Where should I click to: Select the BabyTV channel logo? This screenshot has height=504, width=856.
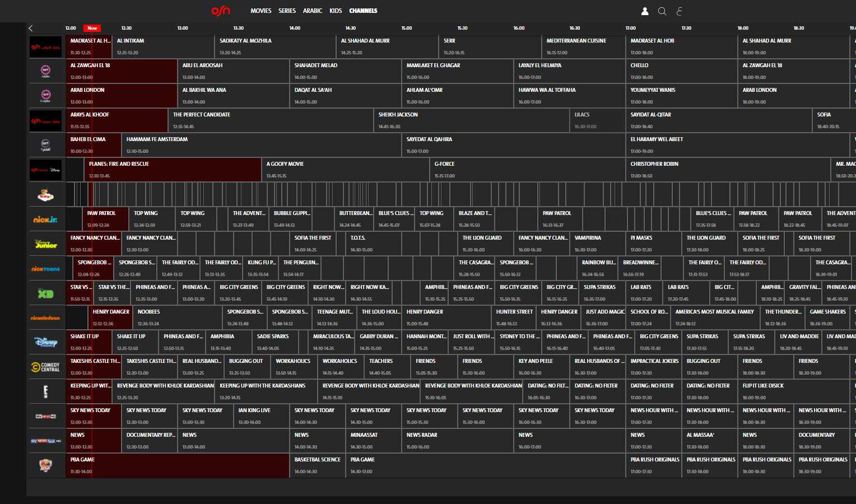point(46,195)
